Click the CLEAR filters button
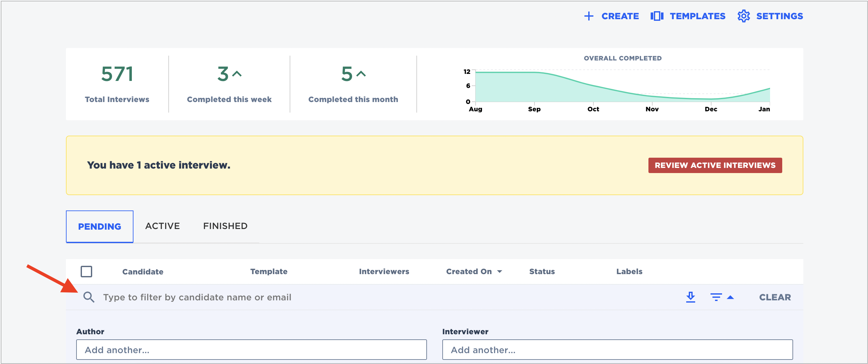This screenshot has height=364, width=868. click(x=775, y=297)
